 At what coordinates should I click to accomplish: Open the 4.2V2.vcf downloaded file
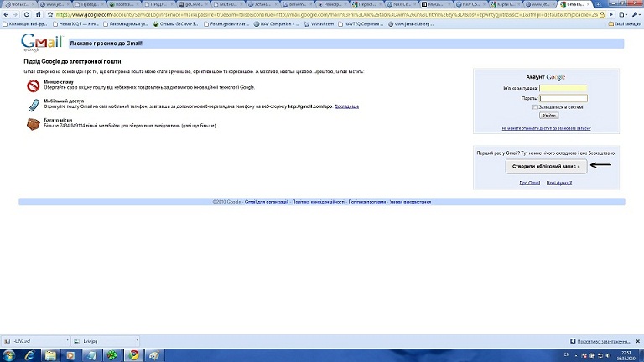point(34,341)
